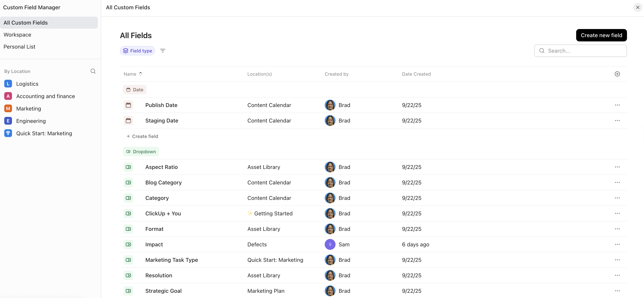Viewport: 644px width, 298px height.
Task: Open the options menu for the Impact field
Action: tap(618, 244)
